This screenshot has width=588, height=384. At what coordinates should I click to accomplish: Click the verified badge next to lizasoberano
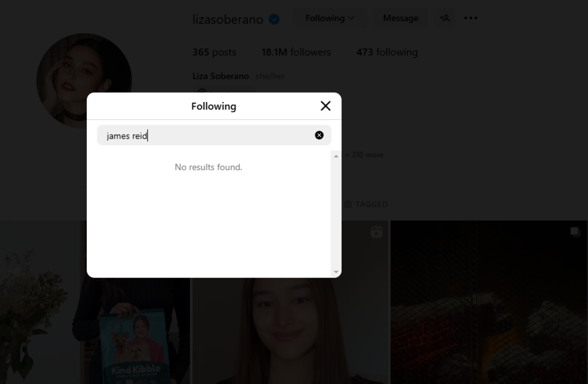point(274,20)
